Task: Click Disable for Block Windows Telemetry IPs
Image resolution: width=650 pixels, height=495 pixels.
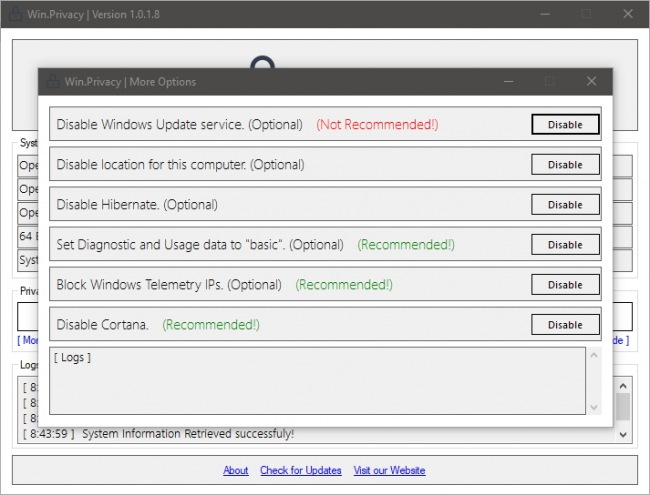Action: click(x=565, y=285)
